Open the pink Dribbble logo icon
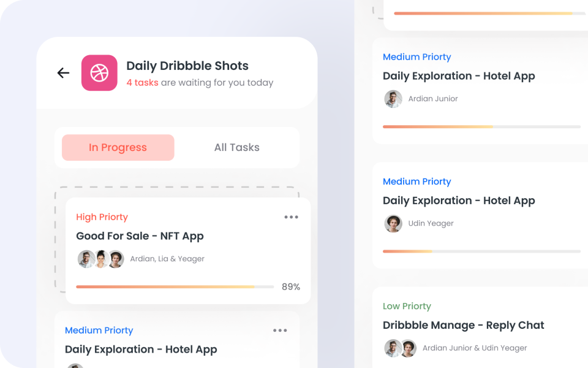The width and height of the screenshot is (588, 368). (x=99, y=73)
